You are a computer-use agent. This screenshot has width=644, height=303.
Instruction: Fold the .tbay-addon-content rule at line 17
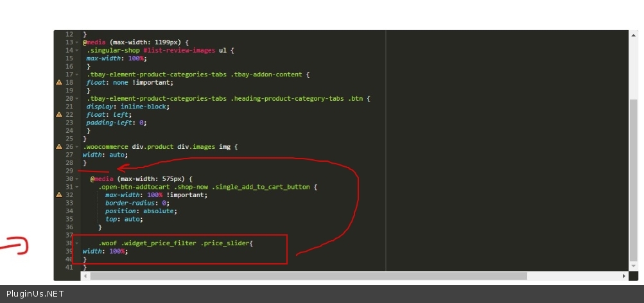pyautogui.click(x=77, y=74)
